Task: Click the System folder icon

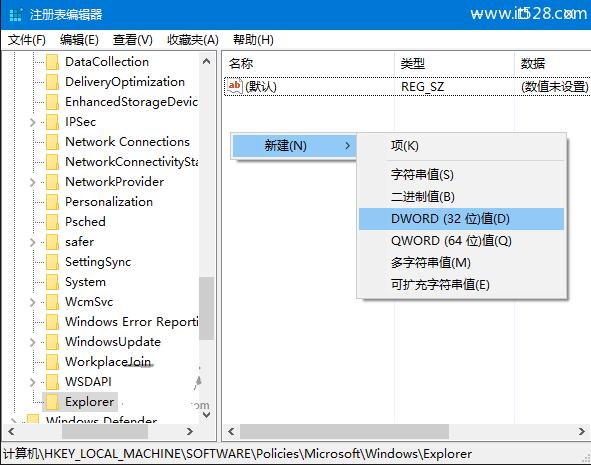Action: coord(52,281)
